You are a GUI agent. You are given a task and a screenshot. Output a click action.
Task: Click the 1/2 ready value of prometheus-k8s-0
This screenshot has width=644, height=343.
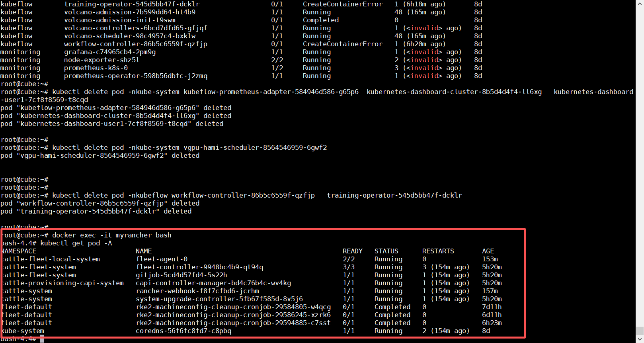(x=277, y=68)
